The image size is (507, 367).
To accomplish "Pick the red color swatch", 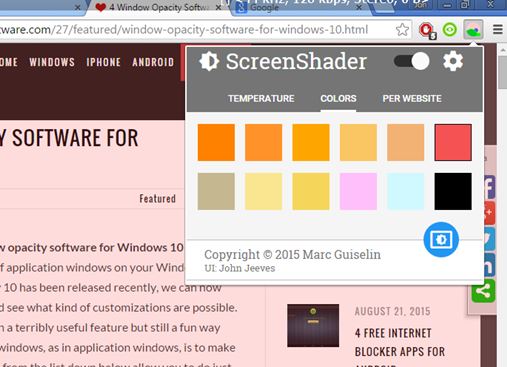I will pos(453,142).
